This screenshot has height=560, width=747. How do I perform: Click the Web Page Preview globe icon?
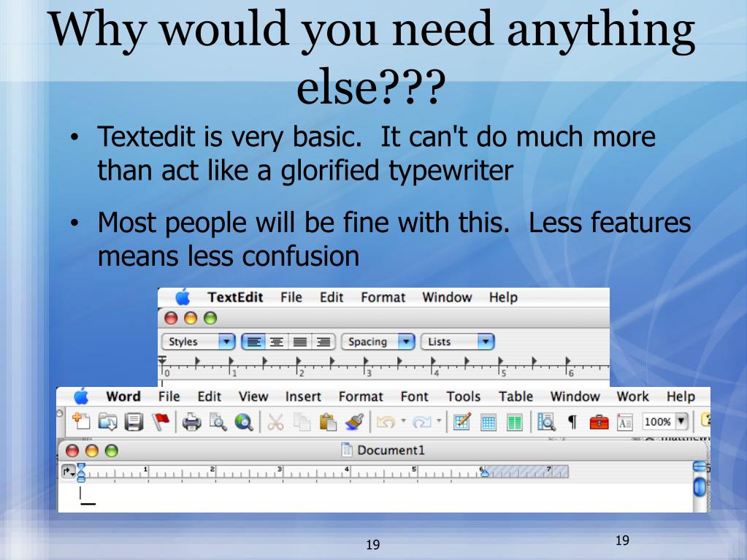243,422
